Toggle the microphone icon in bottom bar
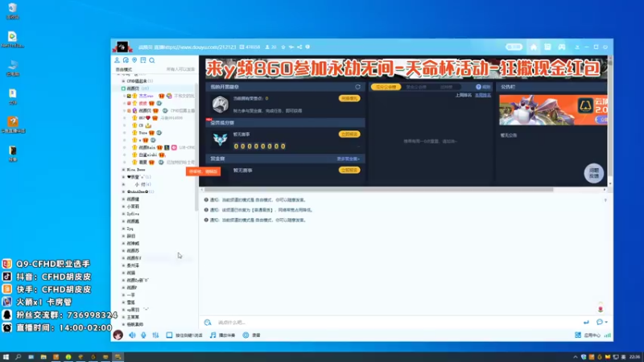 pos(143,335)
